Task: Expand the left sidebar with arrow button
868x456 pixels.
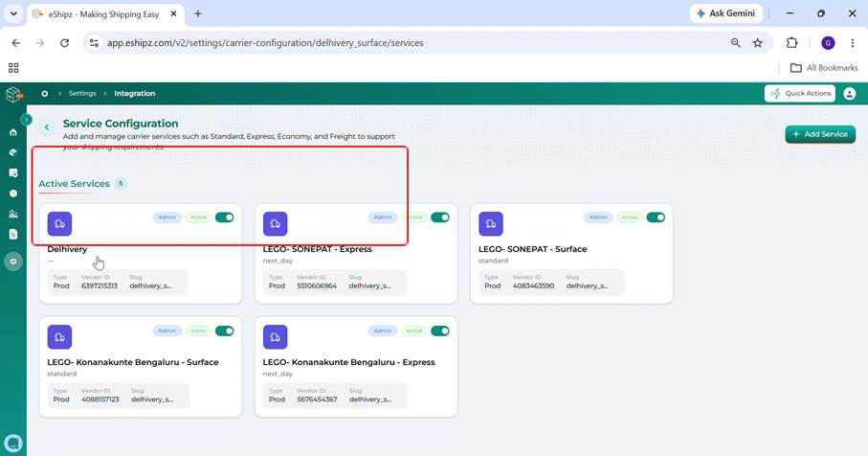Action: [x=26, y=120]
